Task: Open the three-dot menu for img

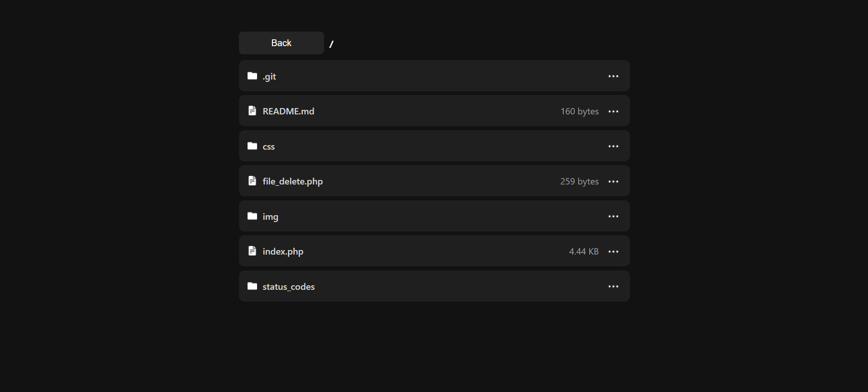Action: point(613,217)
